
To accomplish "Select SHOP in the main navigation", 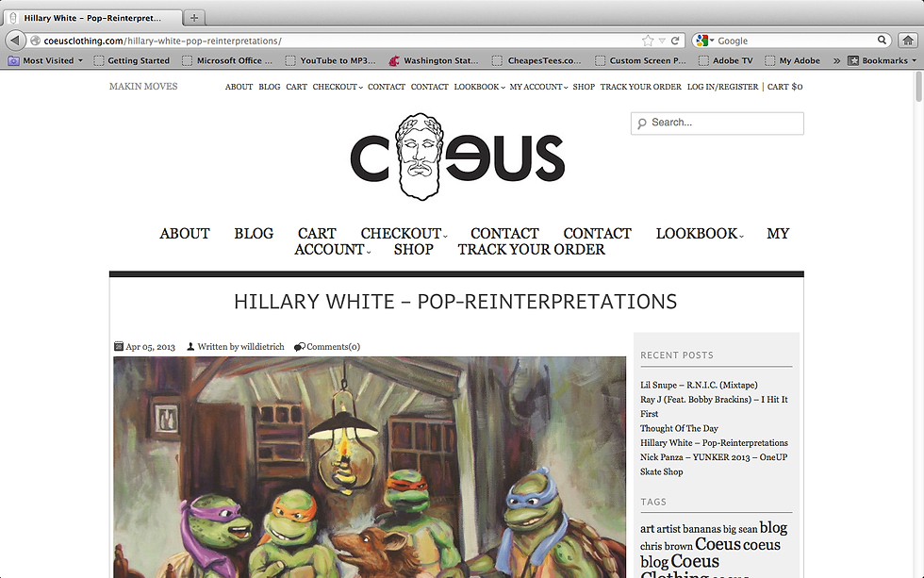I will point(414,249).
